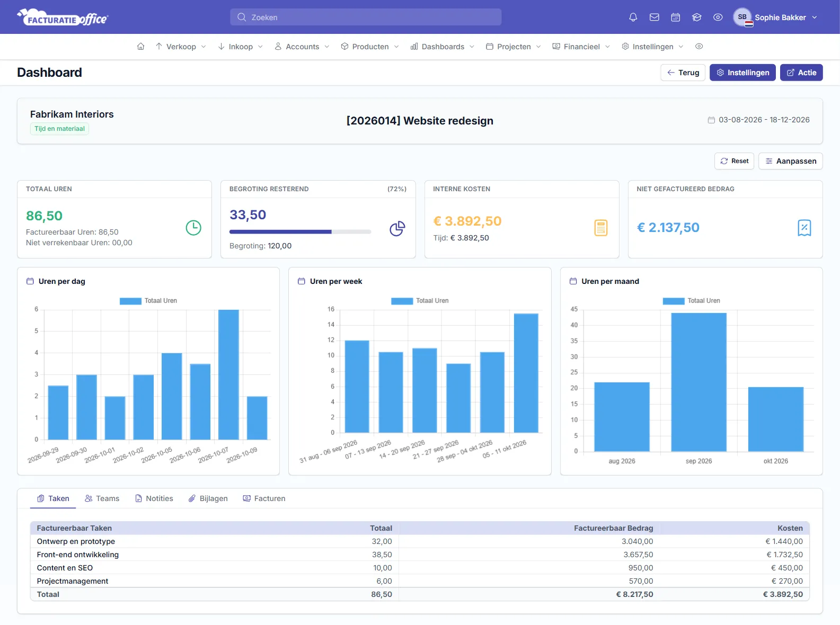Click the graduation cap help icon
The width and height of the screenshot is (840, 625).
click(x=697, y=17)
